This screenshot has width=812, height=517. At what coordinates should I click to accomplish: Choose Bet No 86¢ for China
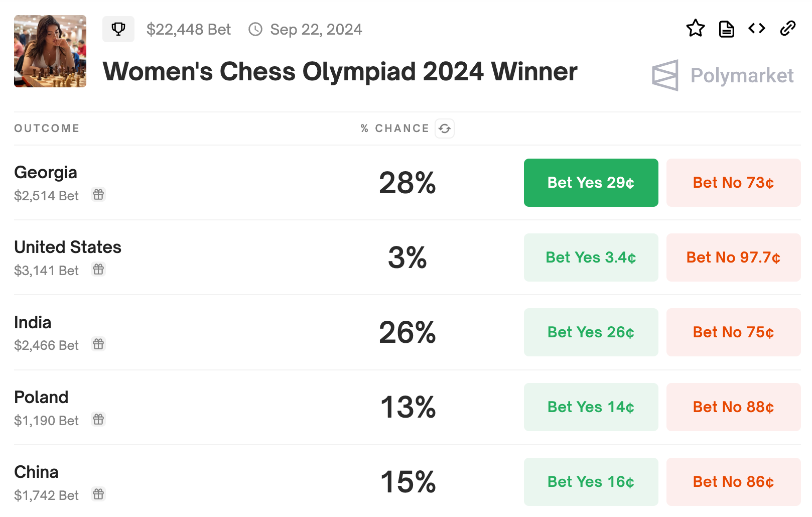pyautogui.click(x=733, y=482)
